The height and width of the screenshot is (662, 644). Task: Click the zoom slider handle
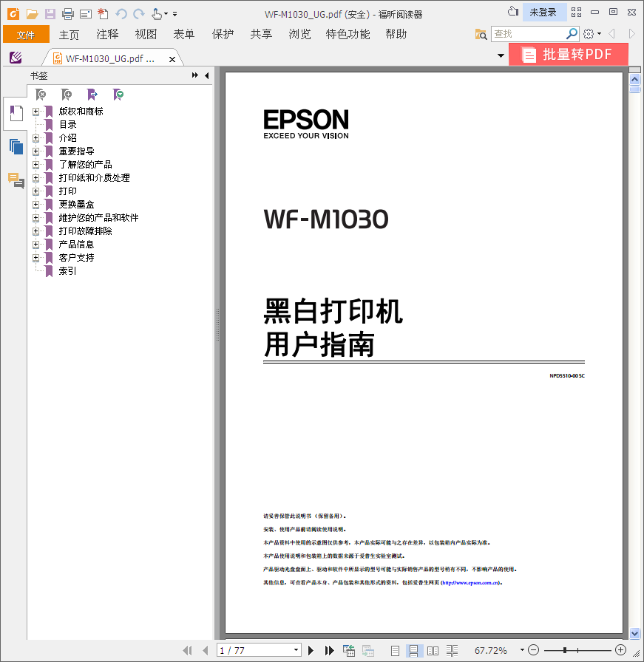click(565, 650)
